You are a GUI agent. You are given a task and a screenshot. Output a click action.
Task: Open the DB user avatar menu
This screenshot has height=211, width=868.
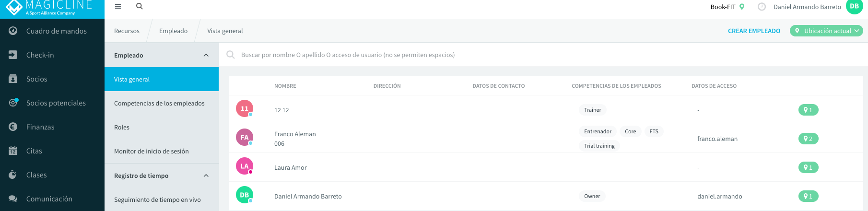(x=854, y=6)
